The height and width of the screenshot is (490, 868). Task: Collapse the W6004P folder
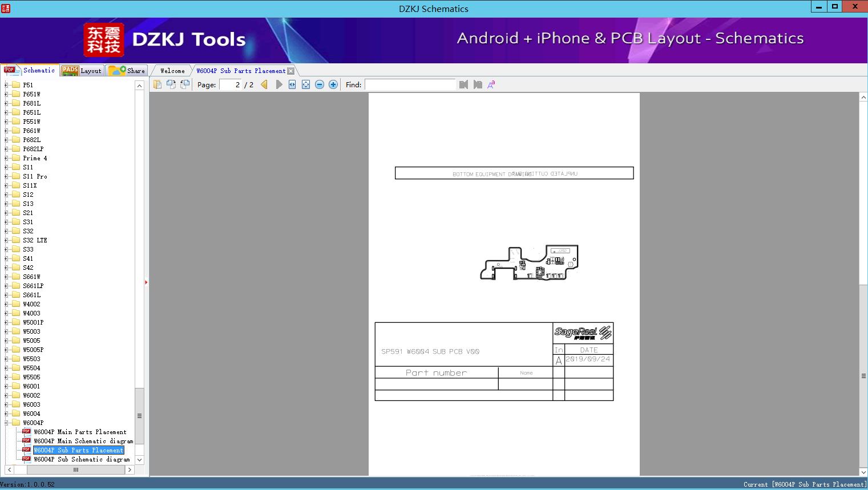[x=6, y=423]
